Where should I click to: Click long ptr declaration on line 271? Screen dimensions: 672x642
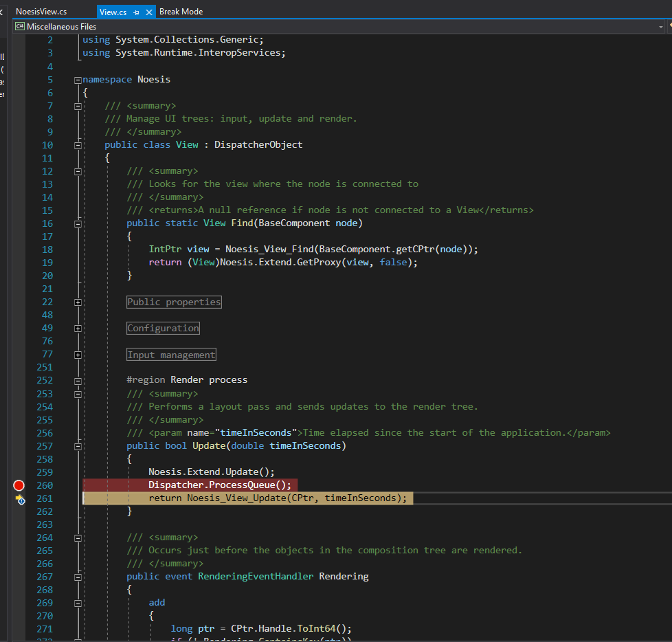click(261, 628)
